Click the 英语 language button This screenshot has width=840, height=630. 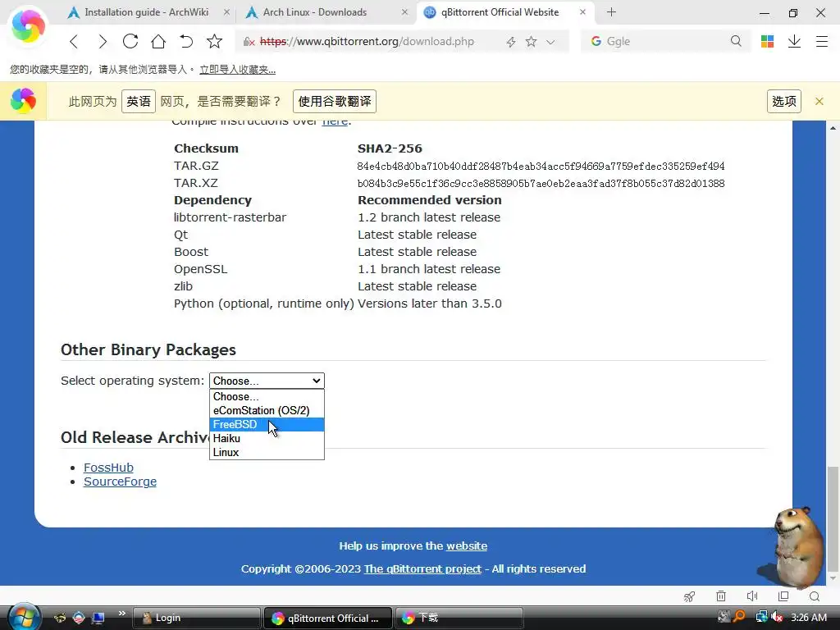pyautogui.click(x=139, y=101)
